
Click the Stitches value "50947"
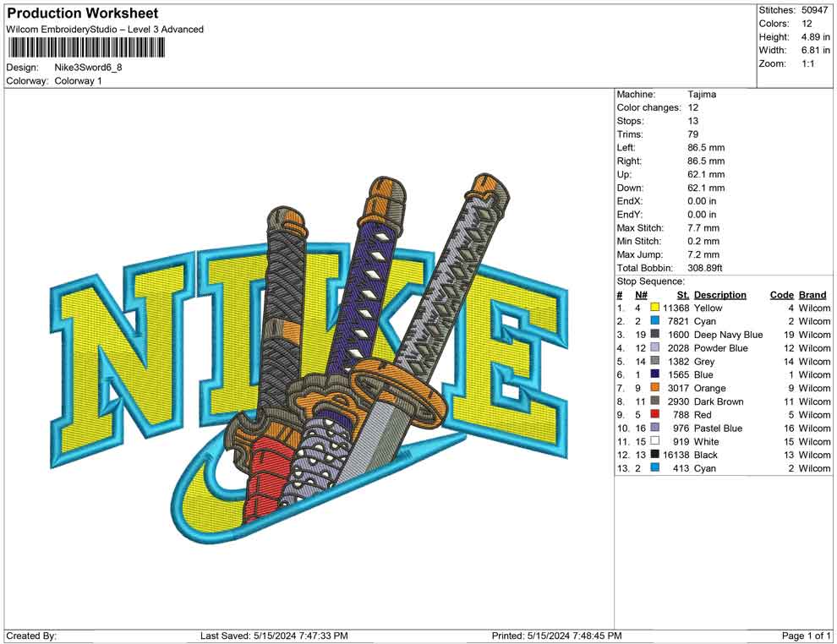tap(814, 10)
